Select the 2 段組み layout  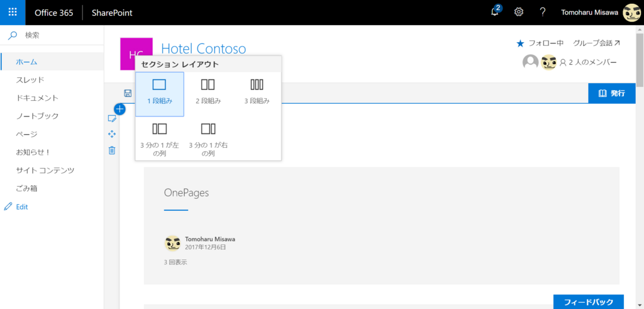tap(208, 94)
